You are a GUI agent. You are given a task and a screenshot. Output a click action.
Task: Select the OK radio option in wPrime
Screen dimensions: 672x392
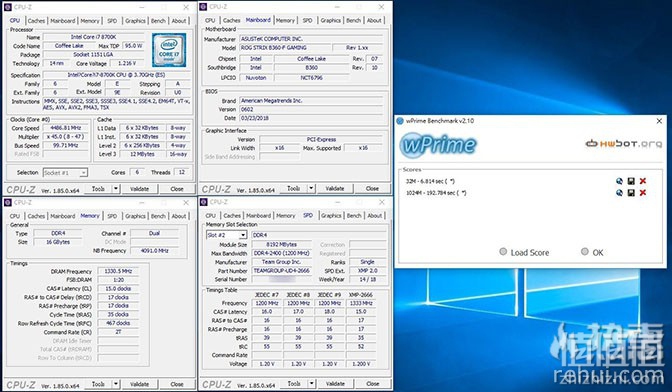tap(585, 252)
